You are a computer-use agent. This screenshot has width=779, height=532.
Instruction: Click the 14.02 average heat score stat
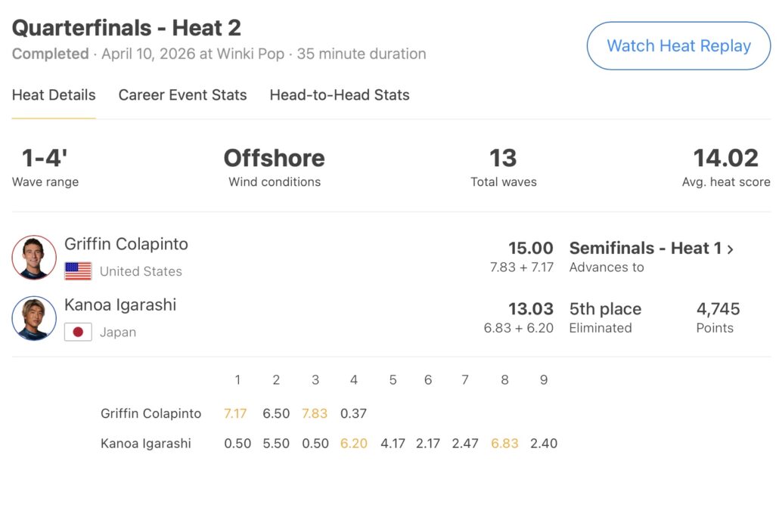725,158
